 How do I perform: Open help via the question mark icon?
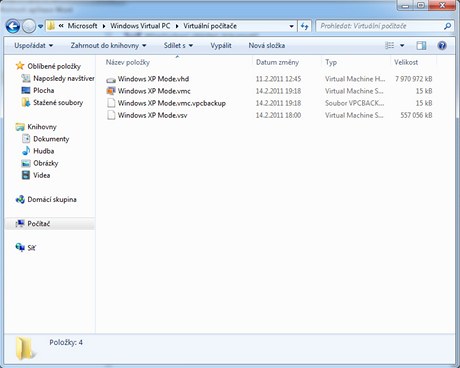442,45
